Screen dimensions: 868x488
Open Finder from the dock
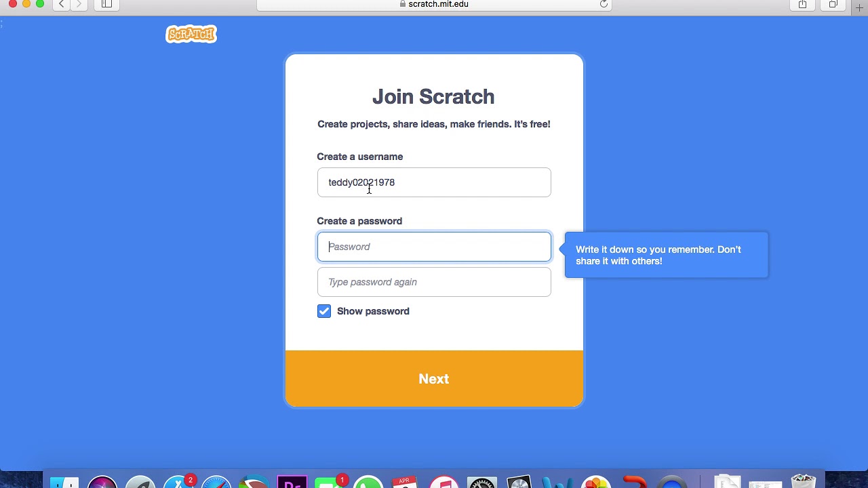pos(64,483)
